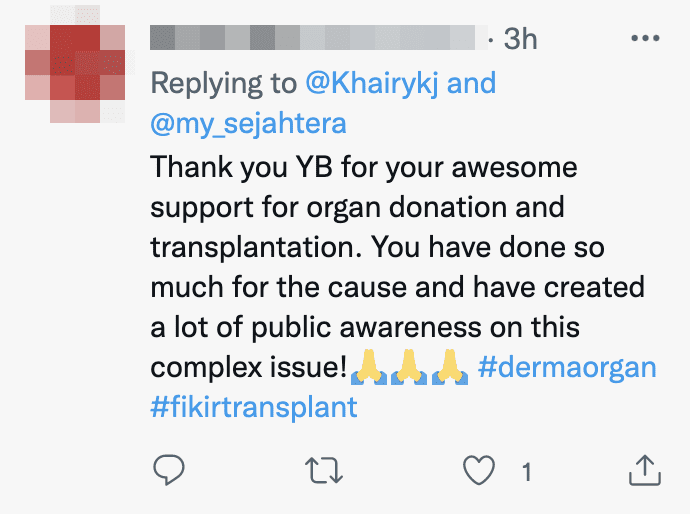The image size is (690, 514).
Task: View the pixelated red profile avatar
Action: click(75, 64)
